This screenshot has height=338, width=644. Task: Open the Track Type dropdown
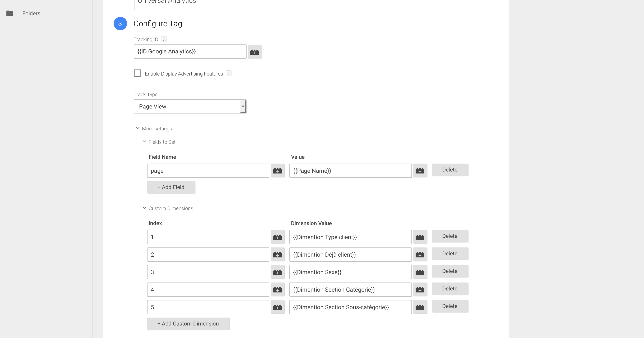click(x=190, y=107)
